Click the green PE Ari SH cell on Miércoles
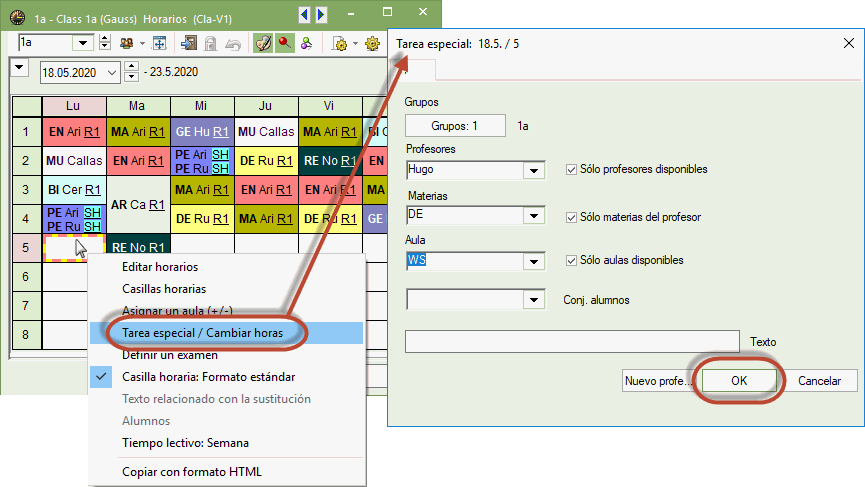The width and height of the screenshot is (865, 487). (x=201, y=155)
